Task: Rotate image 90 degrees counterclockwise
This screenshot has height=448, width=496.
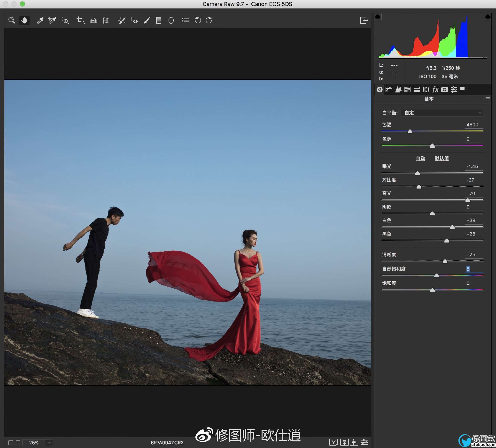Action: (x=198, y=20)
